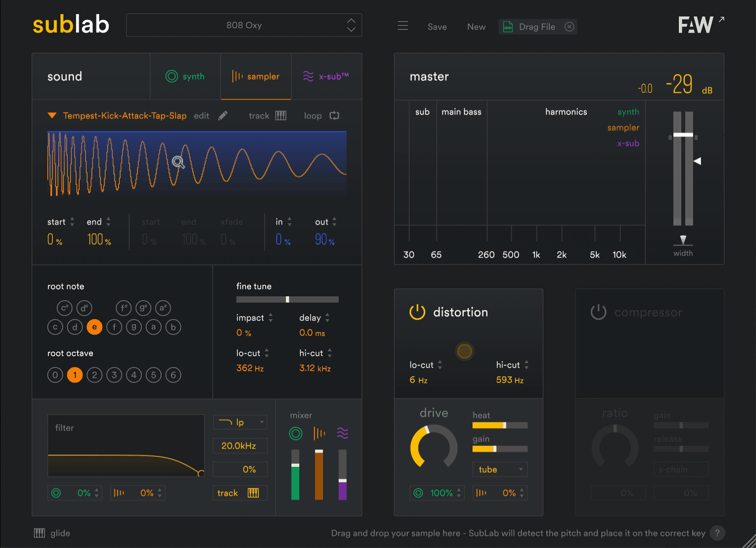The height and width of the screenshot is (548, 756).
Task: Open the tube distortion type dropdown
Action: 500,469
